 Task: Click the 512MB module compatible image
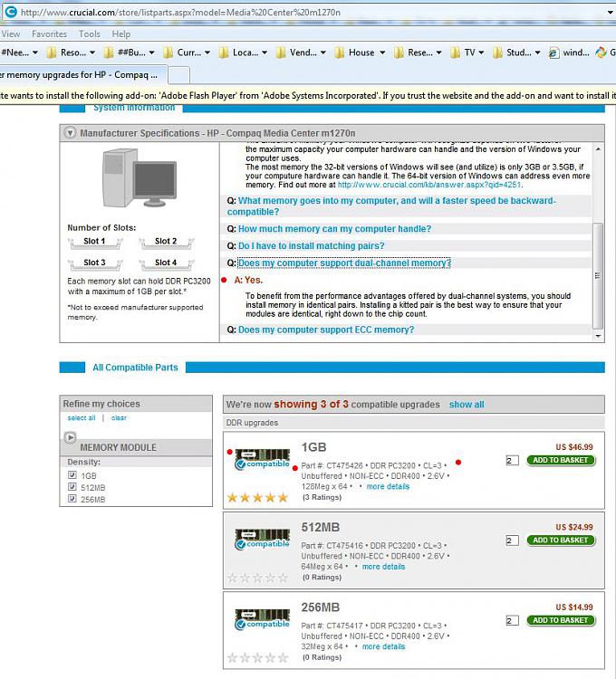pos(262,540)
